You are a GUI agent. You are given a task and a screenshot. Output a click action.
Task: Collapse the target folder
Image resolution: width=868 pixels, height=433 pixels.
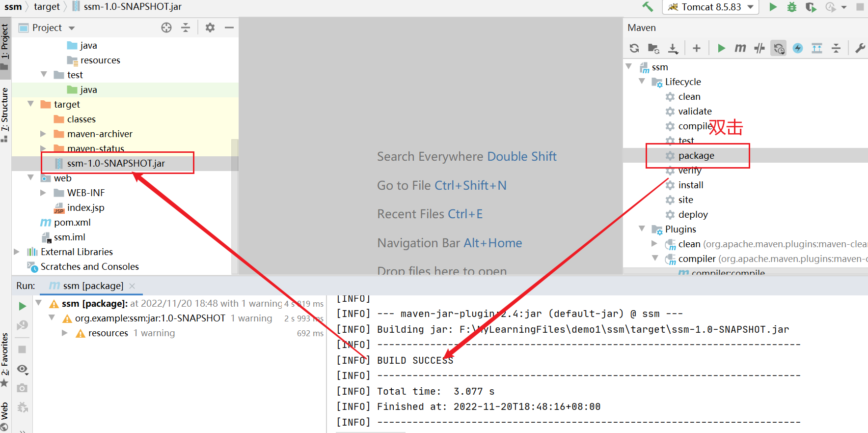(30, 104)
